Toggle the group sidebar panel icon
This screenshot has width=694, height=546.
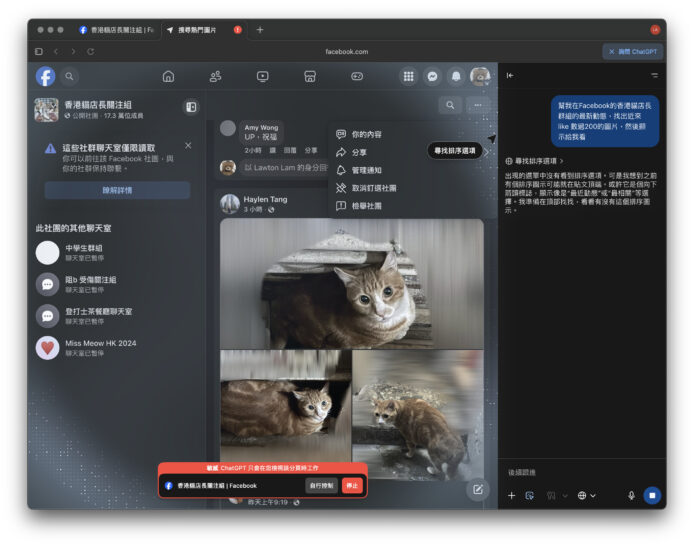[191, 107]
